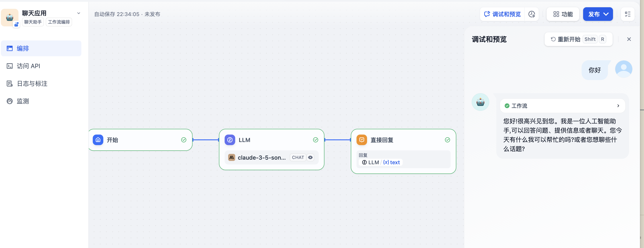The width and height of the screenshot is (644, 248).
Task: Click the direct reply node icon
Action: pyautogui.click(x=362, y=140)
